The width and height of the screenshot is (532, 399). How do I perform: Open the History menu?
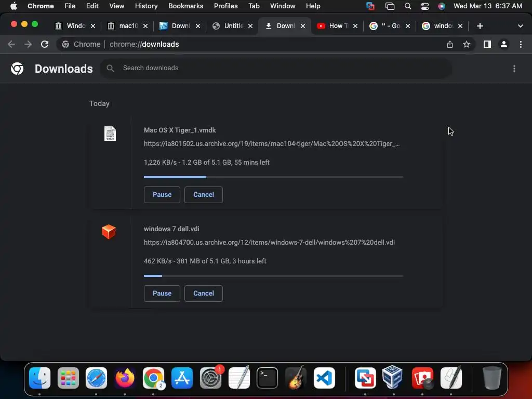click(x=146, y=6)
